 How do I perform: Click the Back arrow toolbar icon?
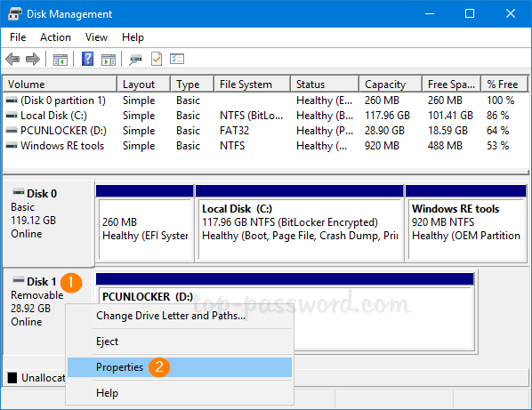(x=12, y=60)
